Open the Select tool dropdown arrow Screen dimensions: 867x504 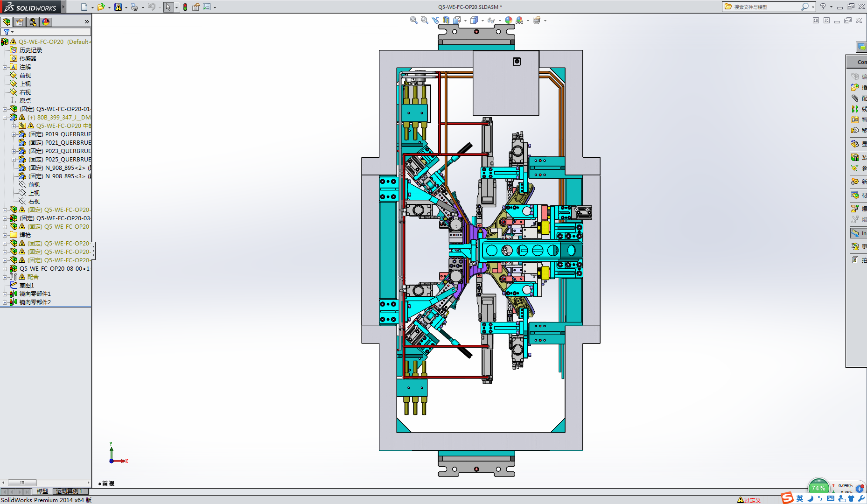pyautogui.click(x=176, y=7)
